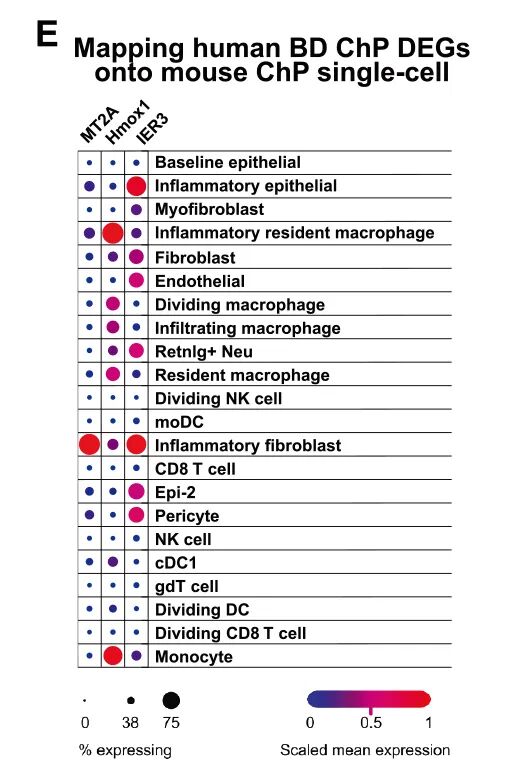Click the magenta IER3 dot for Pericyte
This screenshot has width=511, height=781.
pos(136,515)
